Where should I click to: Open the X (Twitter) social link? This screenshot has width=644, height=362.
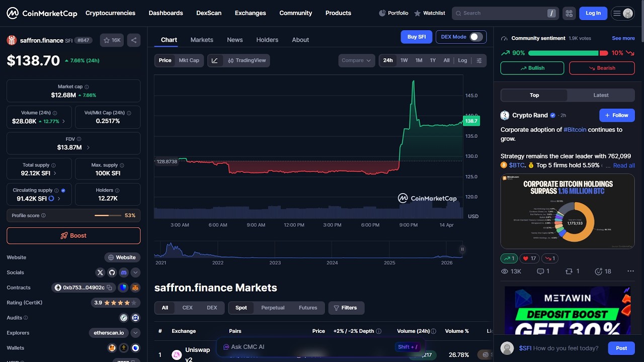coord(100,273)
